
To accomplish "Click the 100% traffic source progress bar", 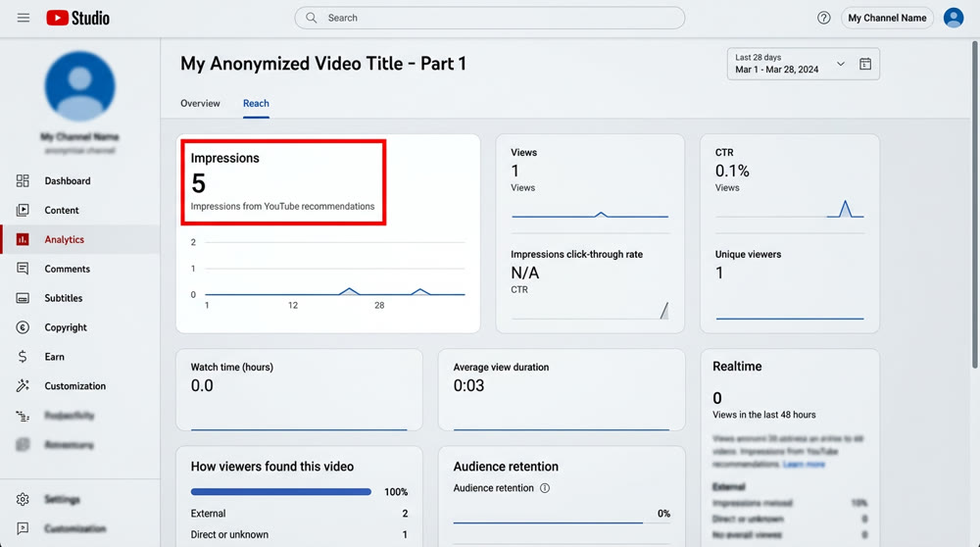I will [280, 492].
